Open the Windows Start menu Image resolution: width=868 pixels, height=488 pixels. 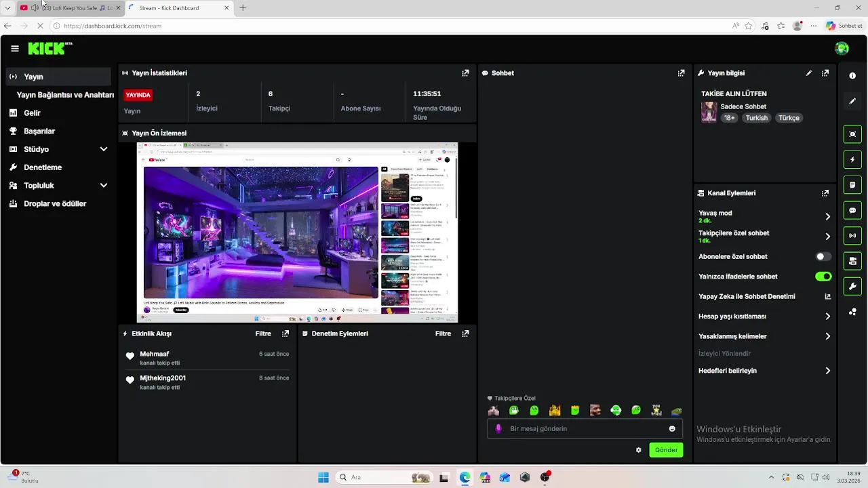[323, 477]
